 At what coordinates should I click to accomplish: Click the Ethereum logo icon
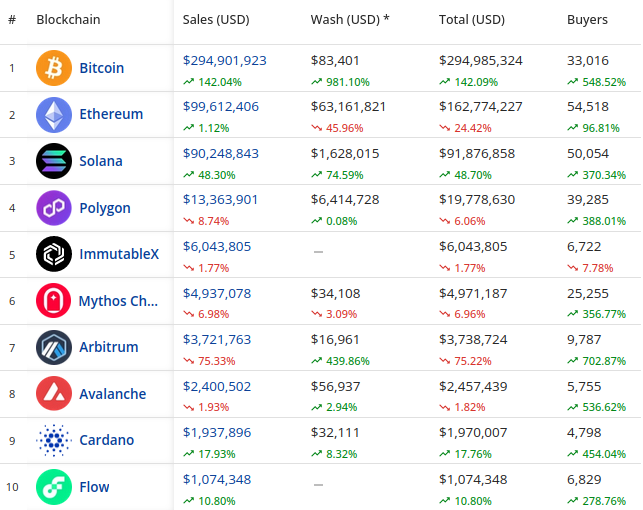pos(54,114)
